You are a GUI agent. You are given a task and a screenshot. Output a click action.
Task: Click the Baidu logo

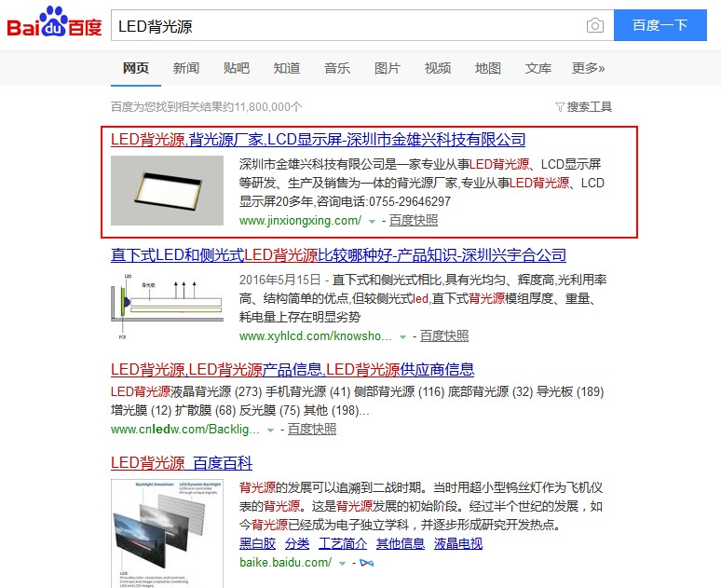click(x=54, y=22)
